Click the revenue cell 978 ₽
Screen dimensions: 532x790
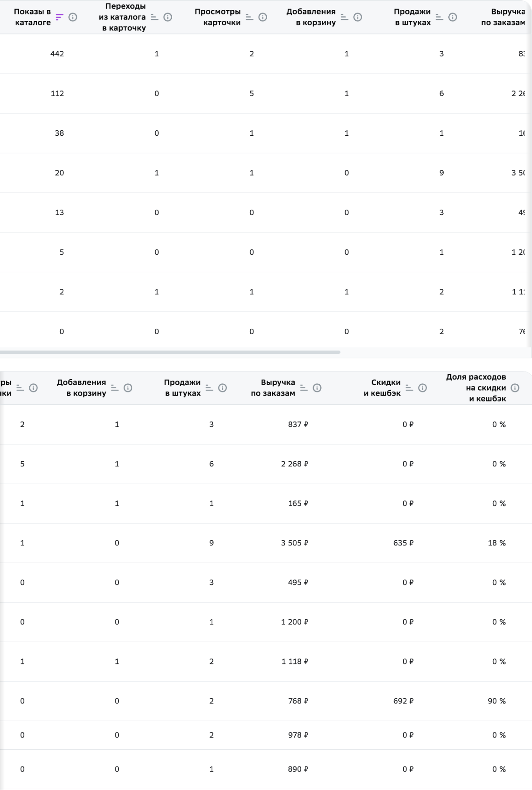298,735
